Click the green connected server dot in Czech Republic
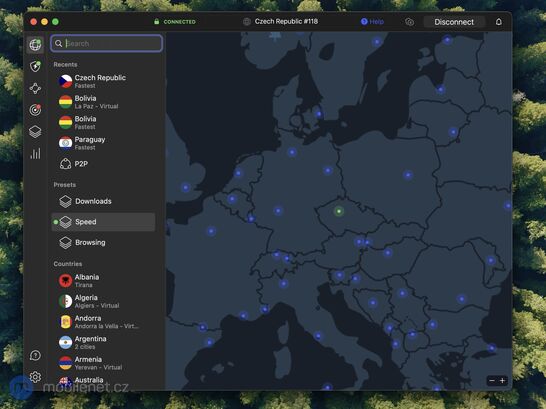 click(x=339, y=211)
